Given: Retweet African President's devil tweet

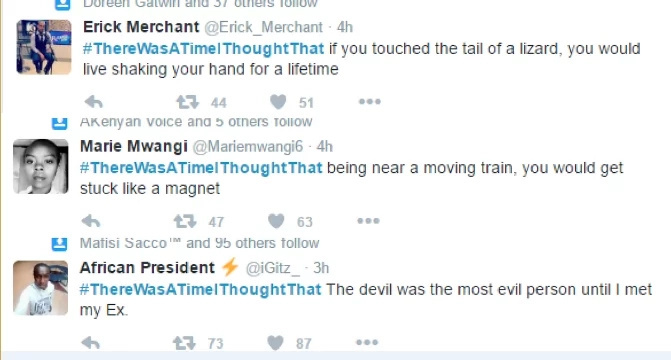Looking at the screenshot, I should 184,343.
